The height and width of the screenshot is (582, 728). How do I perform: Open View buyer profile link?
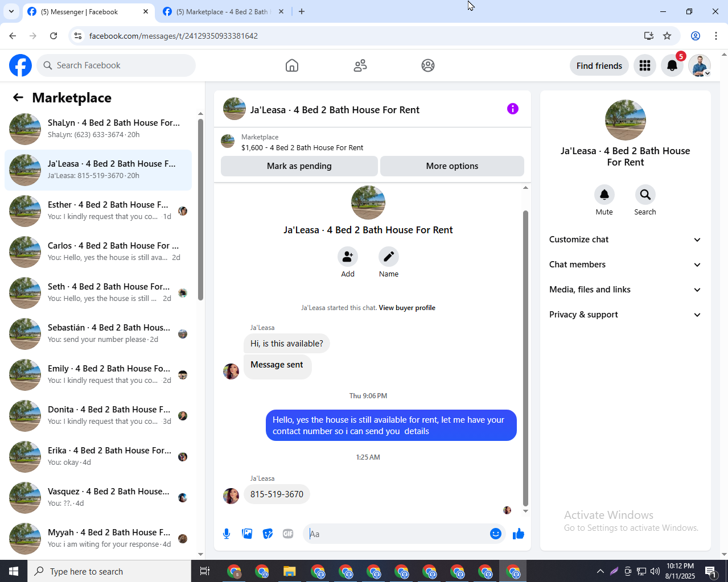pos(407,308)
